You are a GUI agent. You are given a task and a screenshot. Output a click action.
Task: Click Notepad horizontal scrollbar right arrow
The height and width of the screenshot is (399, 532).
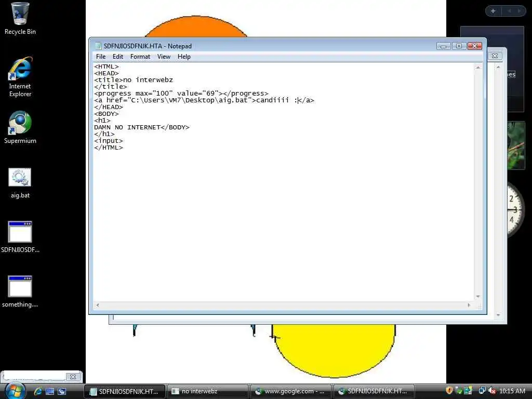click(469, 305)
